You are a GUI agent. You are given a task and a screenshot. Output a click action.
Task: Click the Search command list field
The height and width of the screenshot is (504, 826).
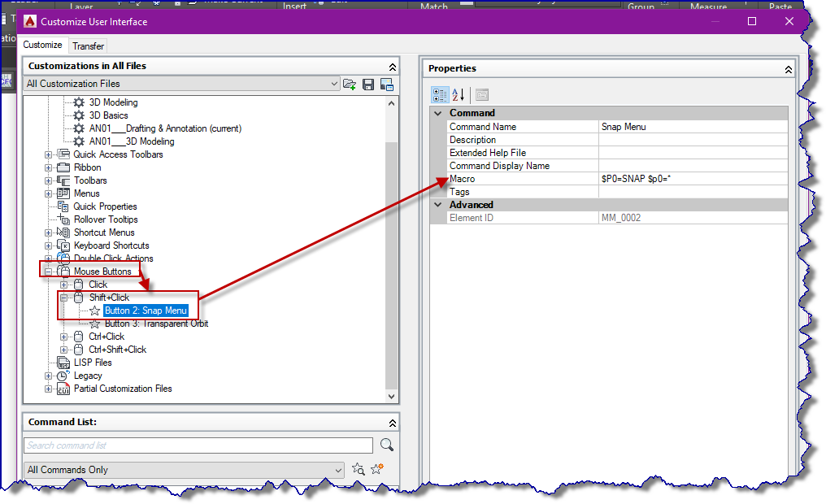(198, 445)
